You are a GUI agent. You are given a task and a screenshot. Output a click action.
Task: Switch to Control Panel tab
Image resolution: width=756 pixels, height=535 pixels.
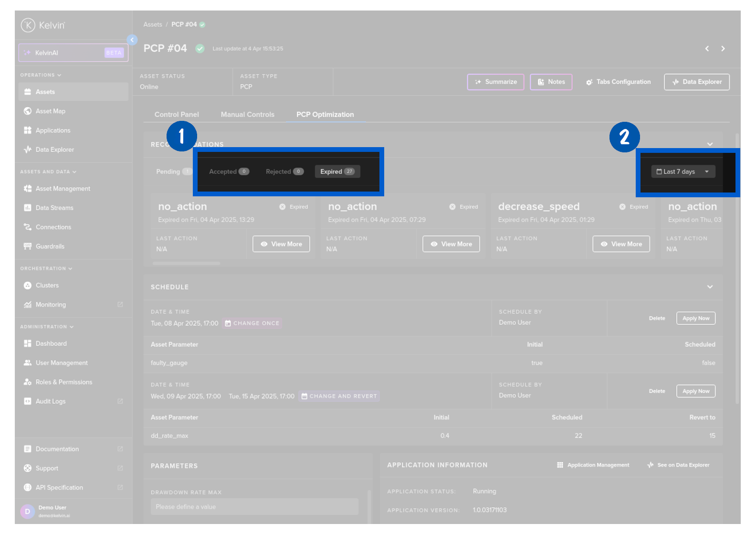[x=177, y=115]
